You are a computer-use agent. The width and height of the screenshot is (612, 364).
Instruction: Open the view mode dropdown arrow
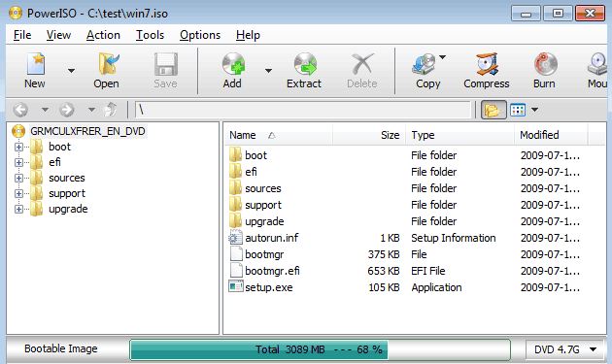[534, 110]
